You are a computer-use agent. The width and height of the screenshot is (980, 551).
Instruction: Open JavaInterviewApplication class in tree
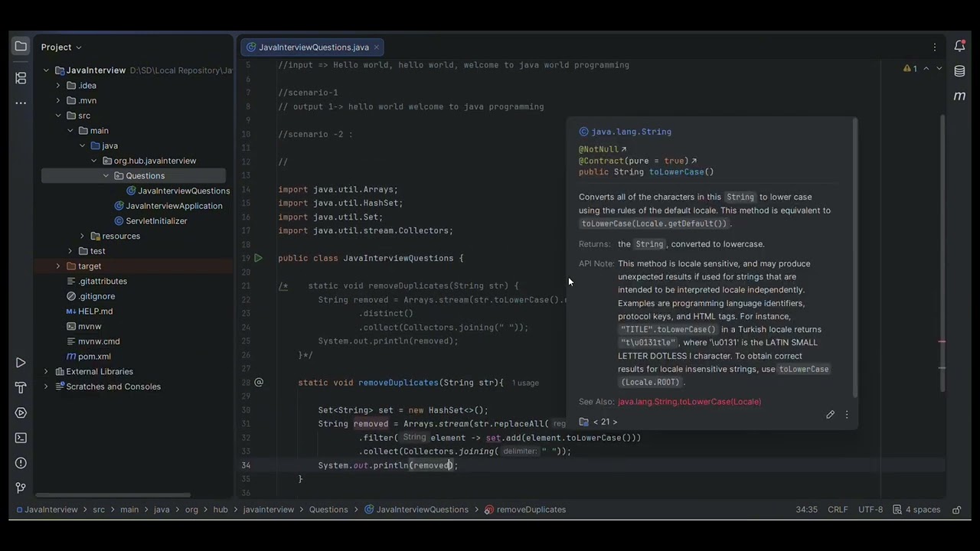tap(174, 206)
